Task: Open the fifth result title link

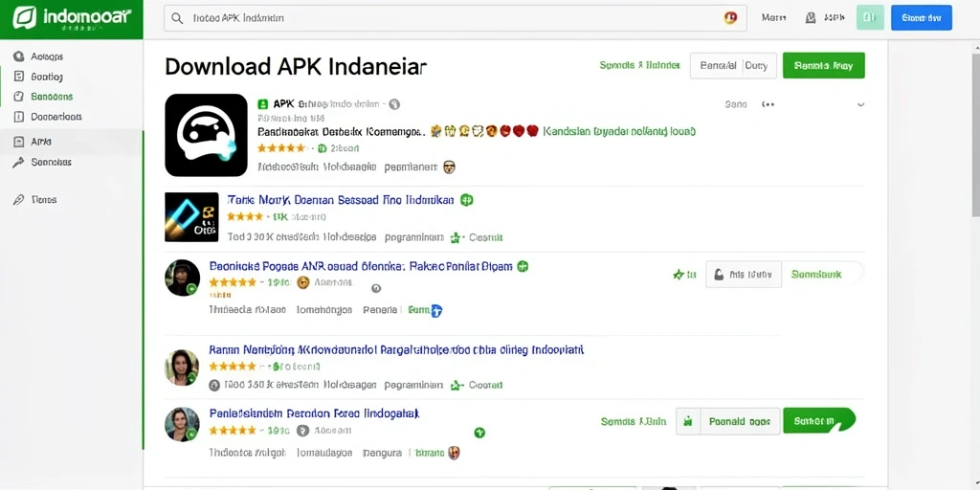Action: [x=314, y=413]
